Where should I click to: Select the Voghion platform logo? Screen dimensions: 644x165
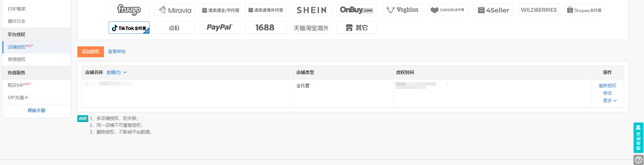(402, 10)
